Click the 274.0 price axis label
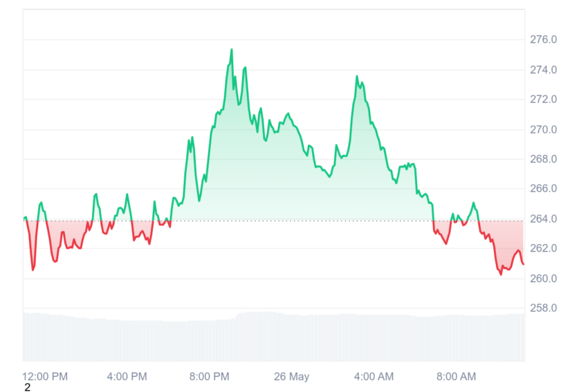 coord(543,70)
